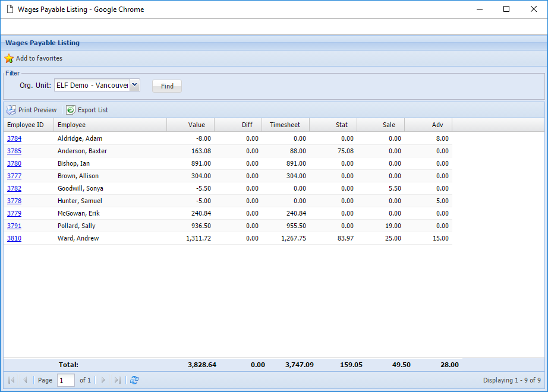This screenshot has height=392, width=548.
Task: Refresh the listing with the refresh icon
Action: coord(134,380)
